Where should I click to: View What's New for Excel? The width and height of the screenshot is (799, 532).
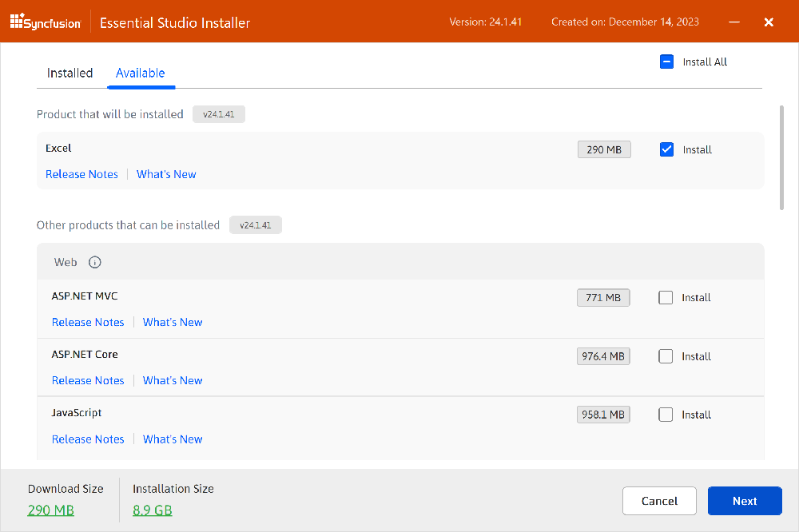coord(166,174)
